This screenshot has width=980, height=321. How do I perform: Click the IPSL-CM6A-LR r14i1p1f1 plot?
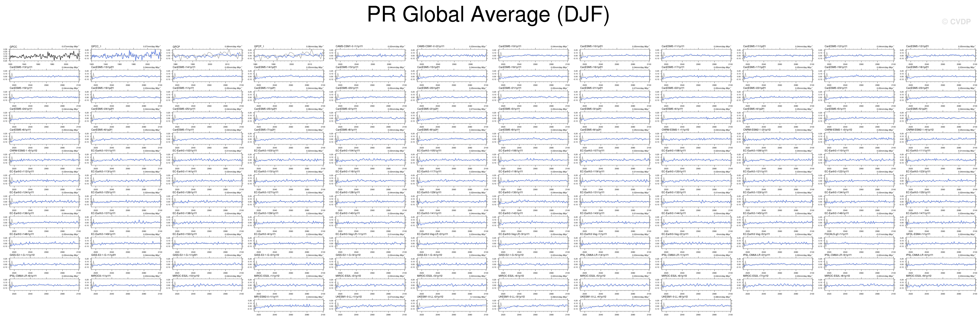coord(615,264)
